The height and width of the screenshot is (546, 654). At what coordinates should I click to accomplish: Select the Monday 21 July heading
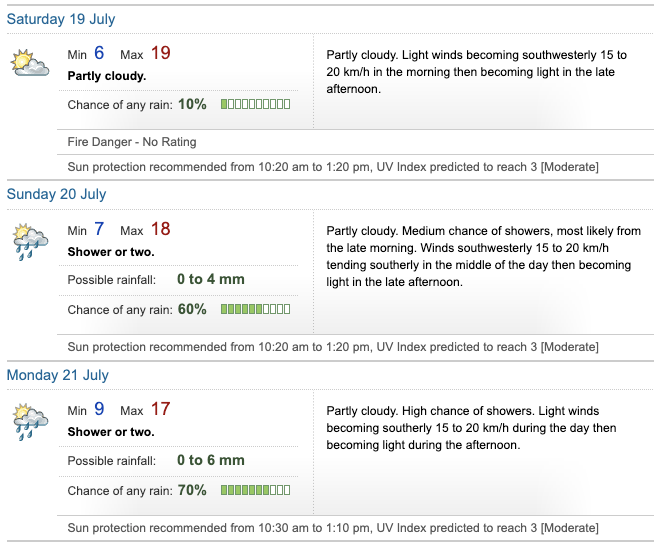tap(58, 375)
